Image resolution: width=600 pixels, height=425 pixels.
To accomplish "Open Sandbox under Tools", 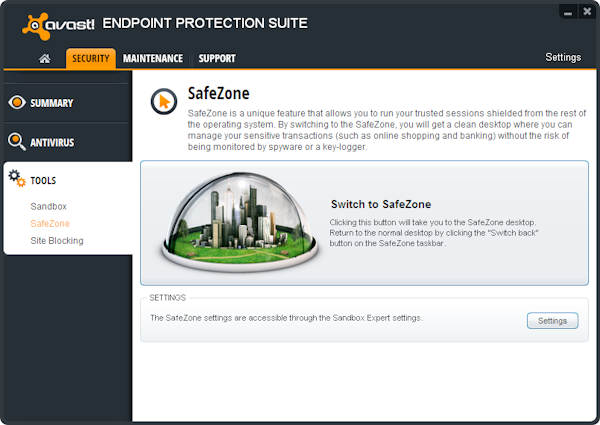I will pos(49,207).
